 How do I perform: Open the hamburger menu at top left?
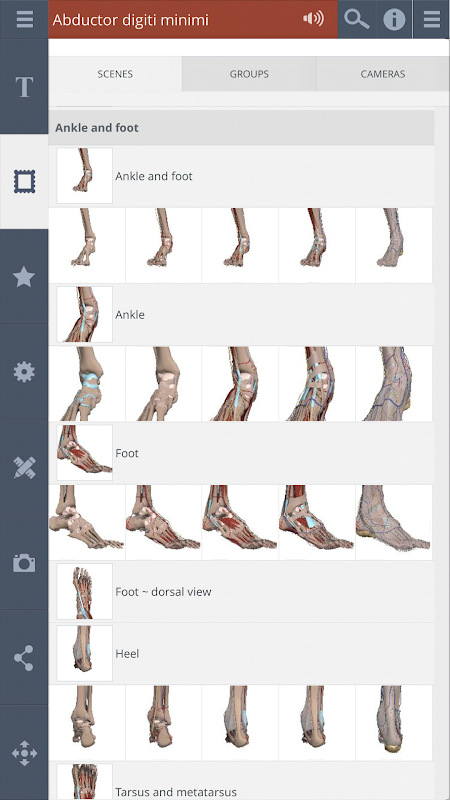tap(24, 19)
